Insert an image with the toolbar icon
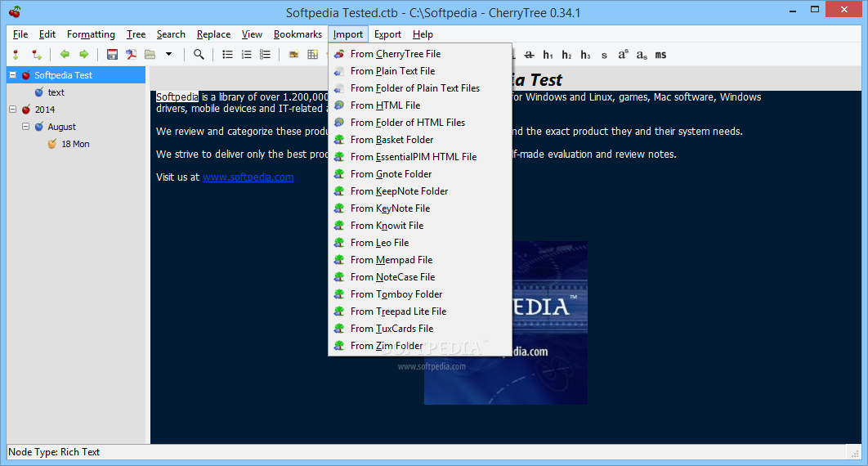The image size is (868, 466). click(294, 54)
